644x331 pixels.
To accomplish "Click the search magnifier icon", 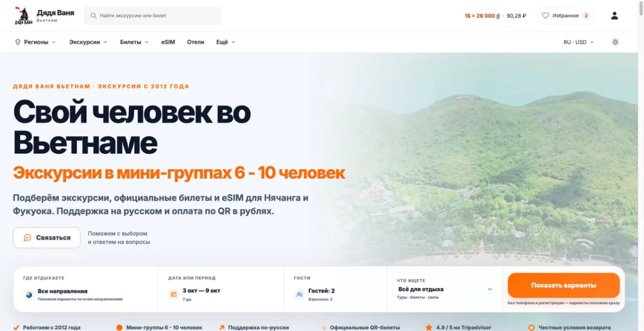I will pyautogui.click(x=94, y=16).
